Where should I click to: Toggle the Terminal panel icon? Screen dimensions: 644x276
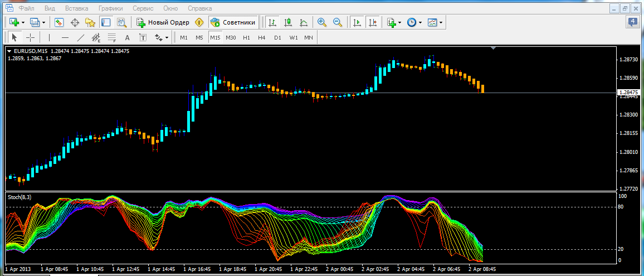point(105,22)
